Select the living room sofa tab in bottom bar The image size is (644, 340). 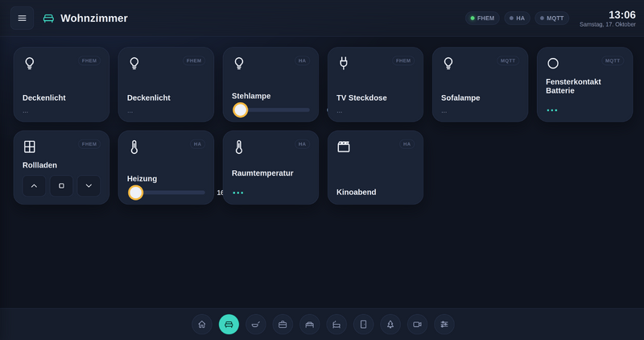click(x=229, y=325)
